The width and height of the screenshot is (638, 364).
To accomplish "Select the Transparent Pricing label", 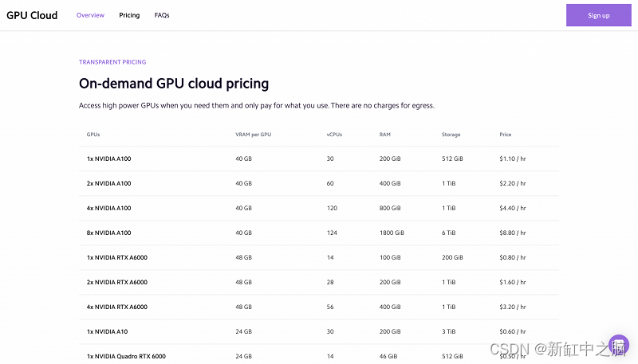I will [112, 62].
